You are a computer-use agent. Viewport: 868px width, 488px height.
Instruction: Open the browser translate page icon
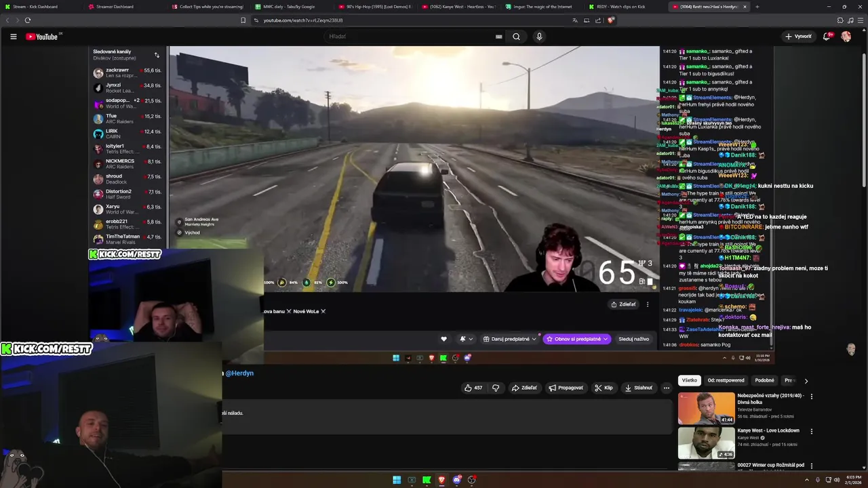[575, 20]
